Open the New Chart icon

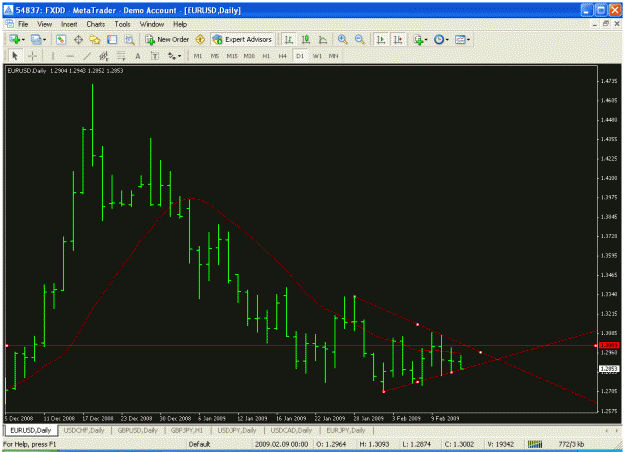click(x=15, y=39)
